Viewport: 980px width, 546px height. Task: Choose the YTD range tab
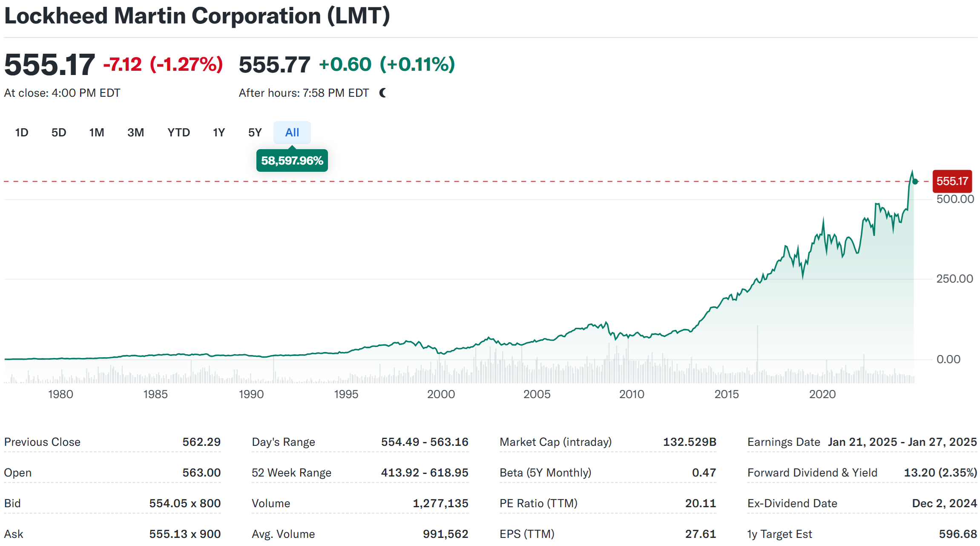[178, 133]
